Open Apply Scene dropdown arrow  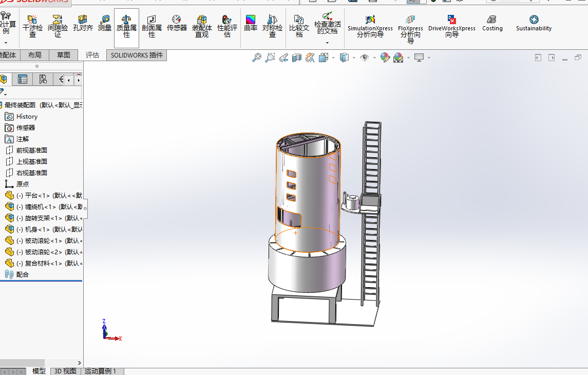point(408,58)
